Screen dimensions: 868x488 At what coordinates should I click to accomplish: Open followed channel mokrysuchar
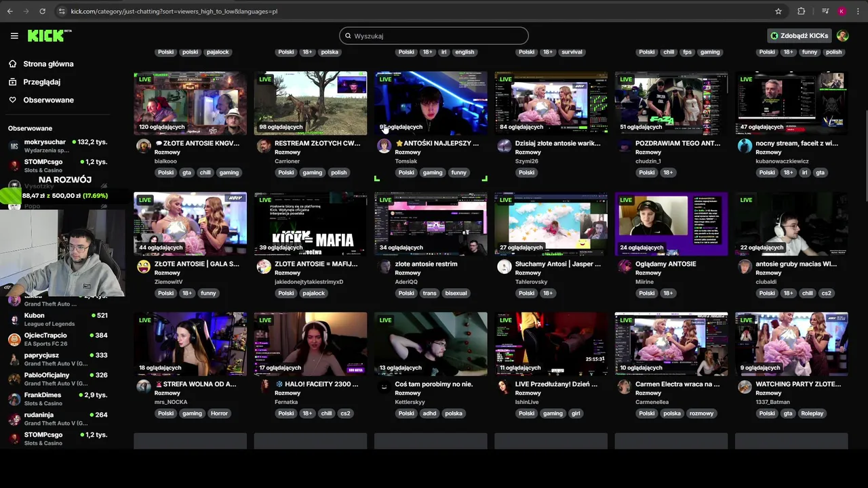click(58, 146)
